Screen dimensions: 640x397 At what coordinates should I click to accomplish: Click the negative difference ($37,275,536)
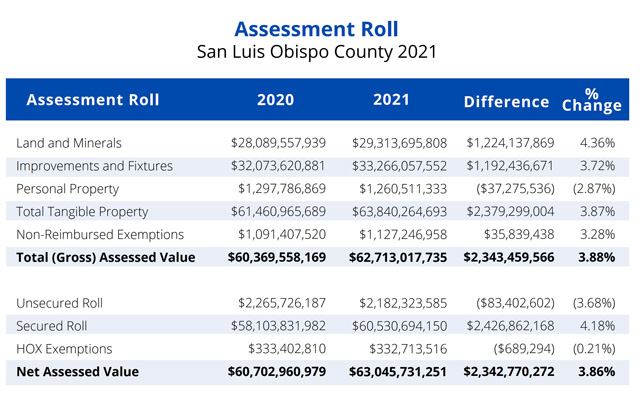point(516,189)
